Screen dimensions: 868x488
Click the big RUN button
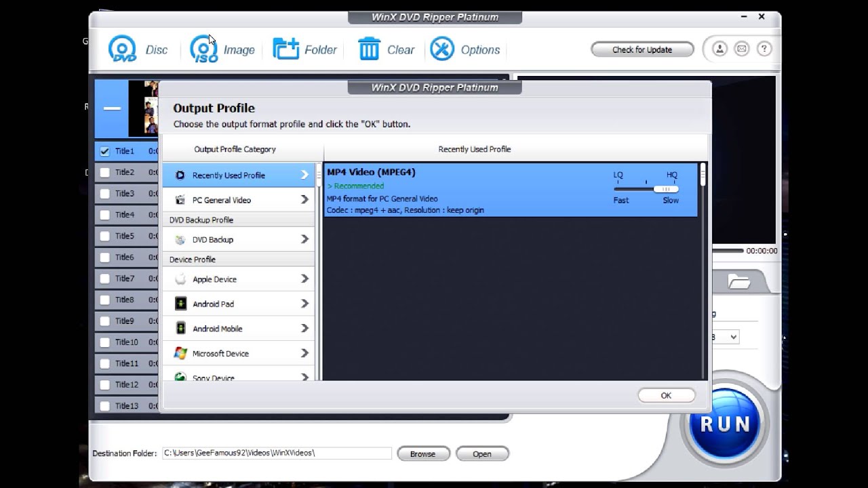(725, 424)
